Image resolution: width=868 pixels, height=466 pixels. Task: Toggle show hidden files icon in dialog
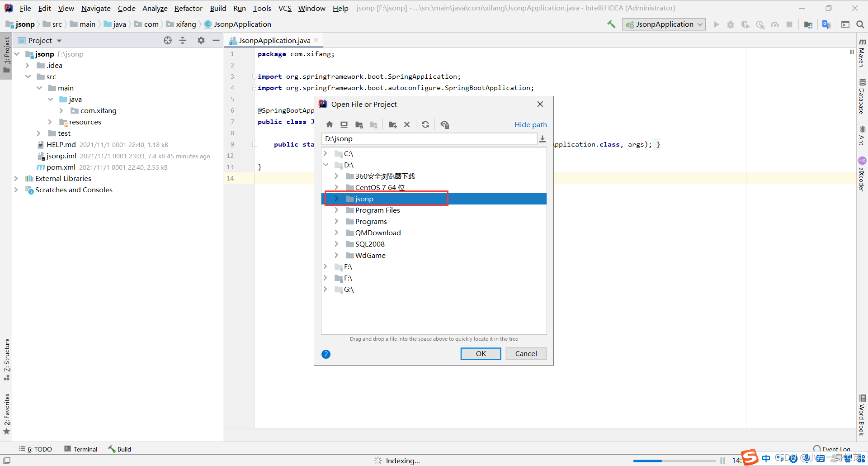445,124
